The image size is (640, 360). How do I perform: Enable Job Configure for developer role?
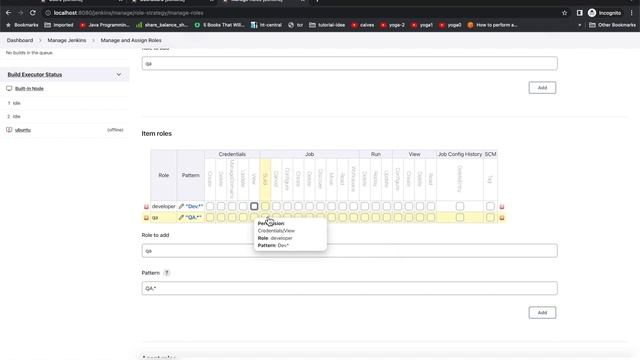287,207
